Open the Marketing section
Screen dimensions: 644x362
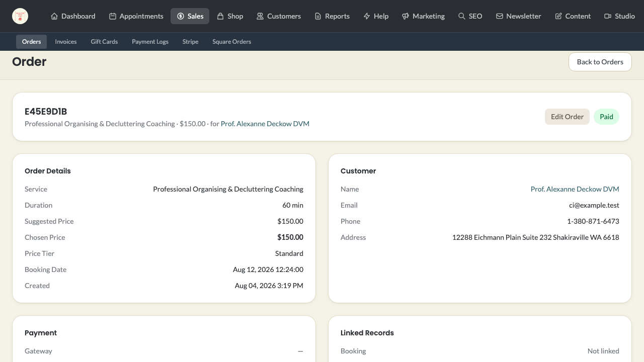coord(423,16)
